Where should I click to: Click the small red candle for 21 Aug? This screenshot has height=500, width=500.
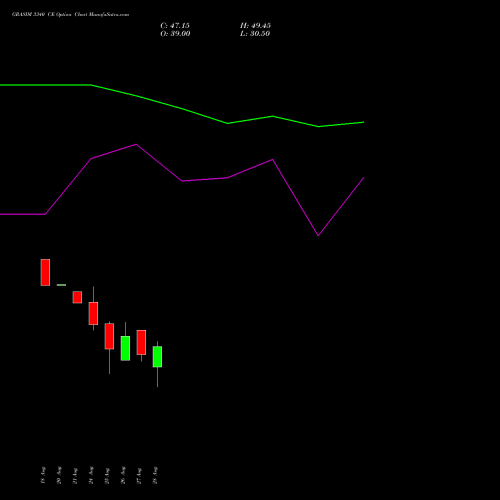[x=77, y=297]
